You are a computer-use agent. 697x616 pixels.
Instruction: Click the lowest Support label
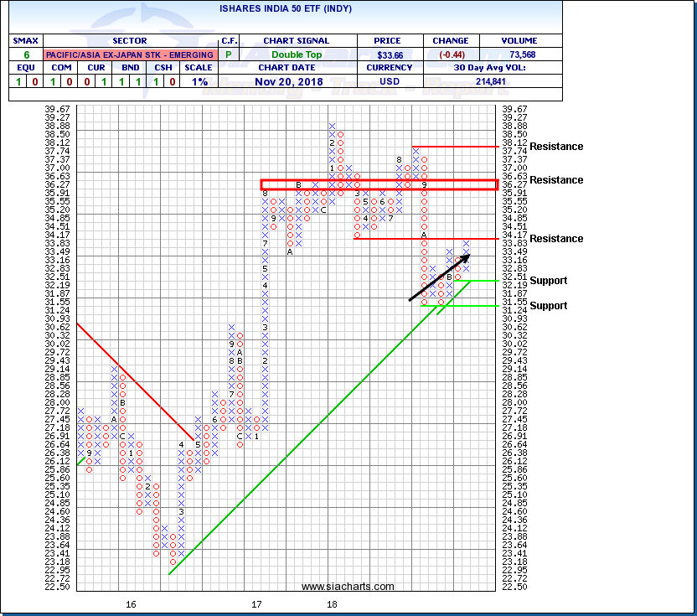pyautogui.click(x=548, y=306)
